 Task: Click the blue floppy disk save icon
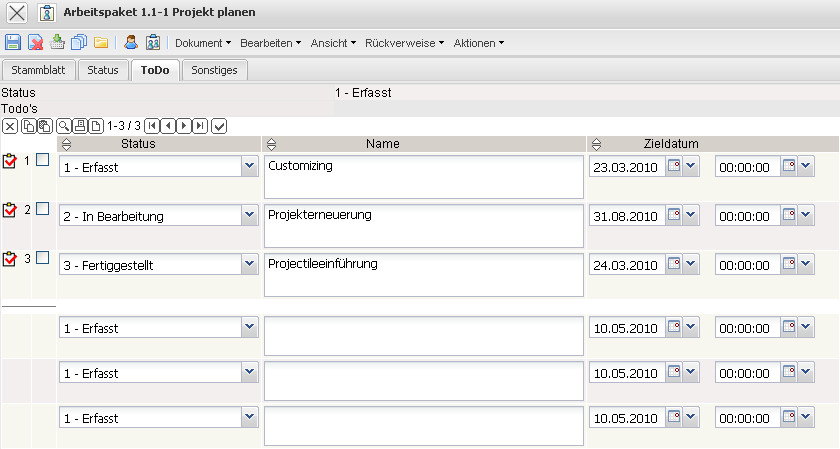tap(13, 42)
